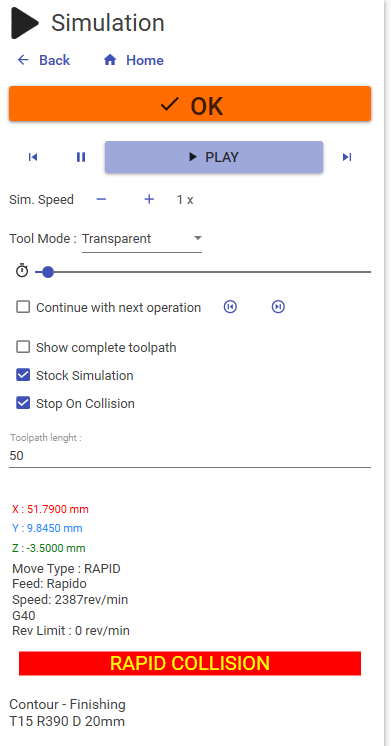Click the Transparent dropdown arrow

198,238
